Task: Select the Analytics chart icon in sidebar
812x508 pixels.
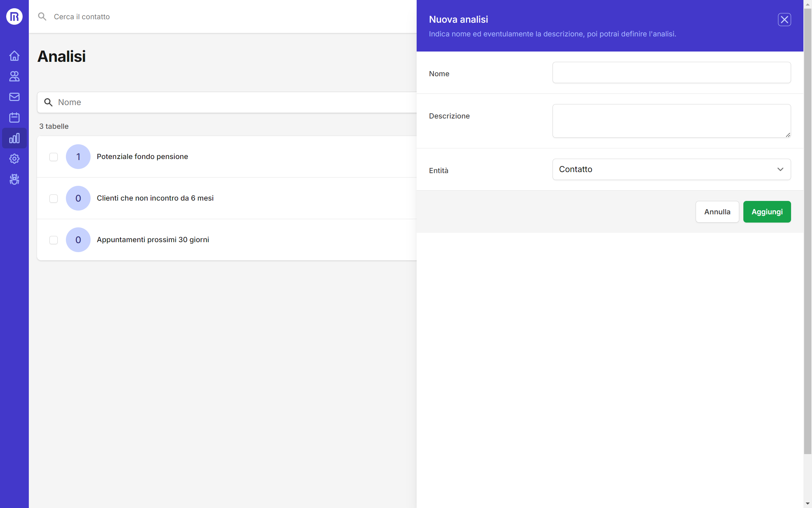Action: coord(14,138)
